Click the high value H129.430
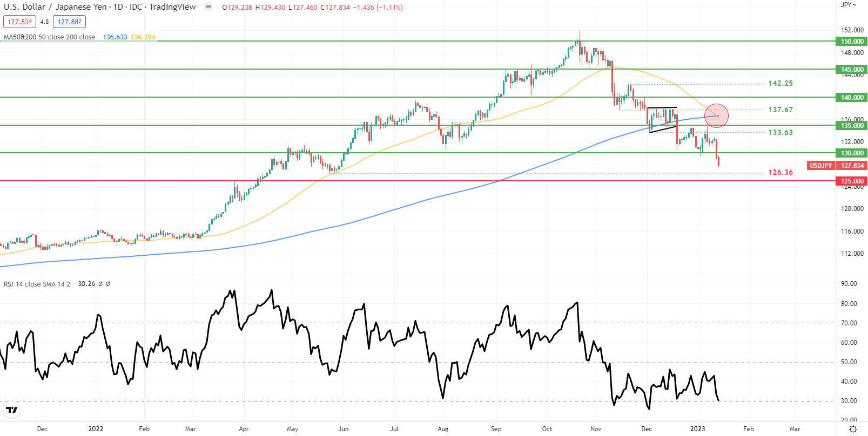The height and width of the screenshot is (436, 868). click(271, 8)
